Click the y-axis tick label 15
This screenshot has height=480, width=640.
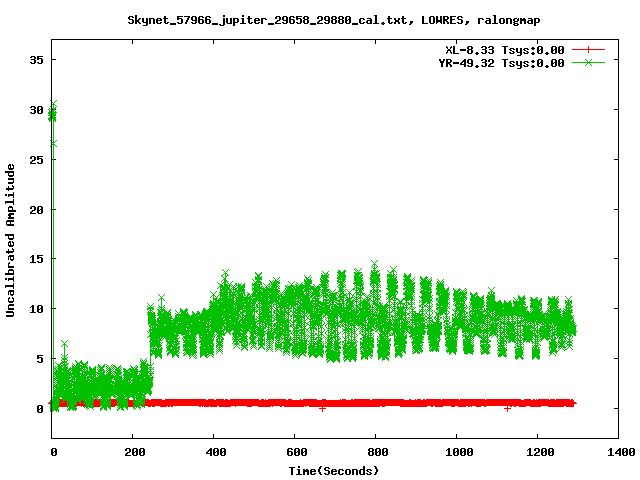coord(36,259)
